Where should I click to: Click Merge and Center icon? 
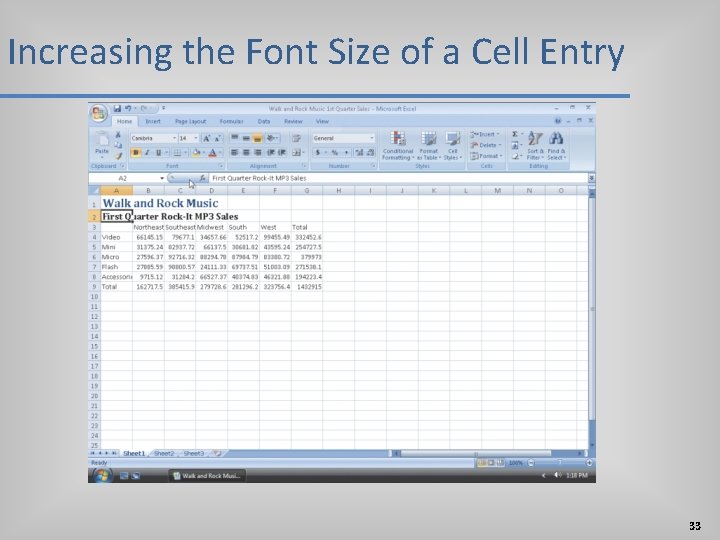(x=296, y=152)
